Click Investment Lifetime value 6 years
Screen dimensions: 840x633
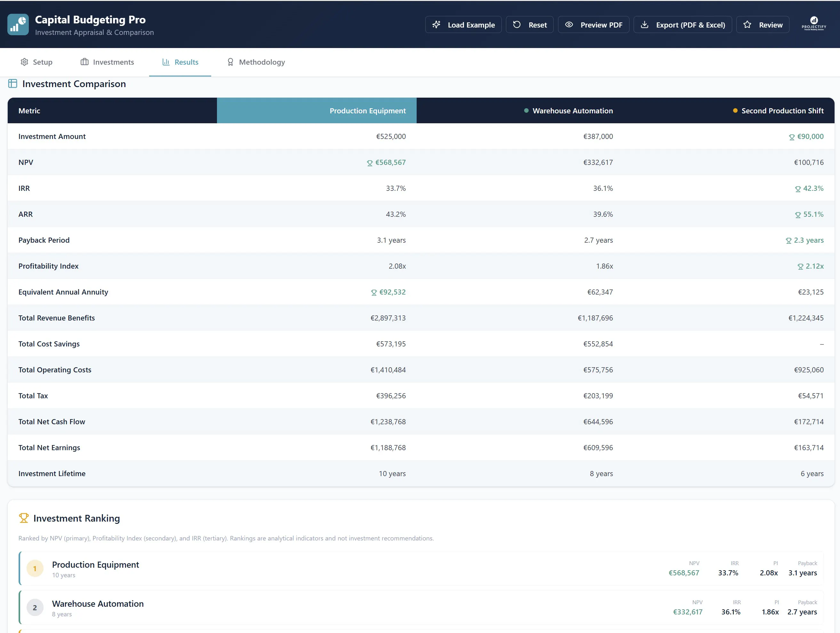pyautogui.click(x=812, y=474)
